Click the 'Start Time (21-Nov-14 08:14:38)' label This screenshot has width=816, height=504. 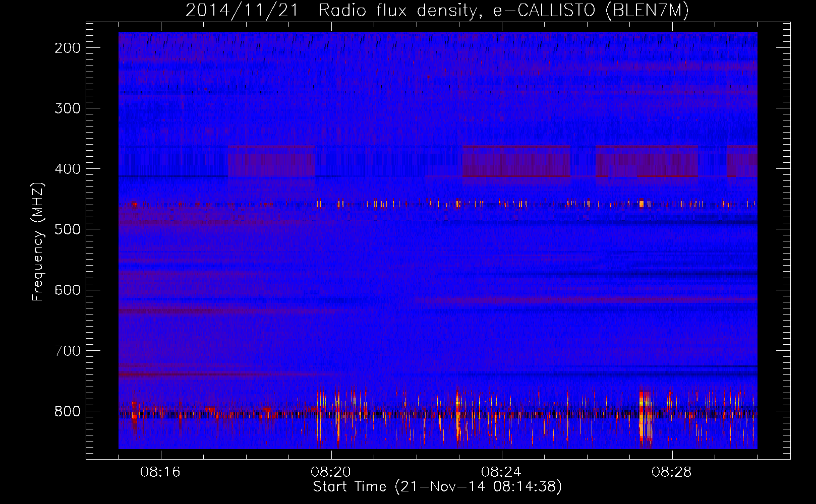tap(437, 487)
